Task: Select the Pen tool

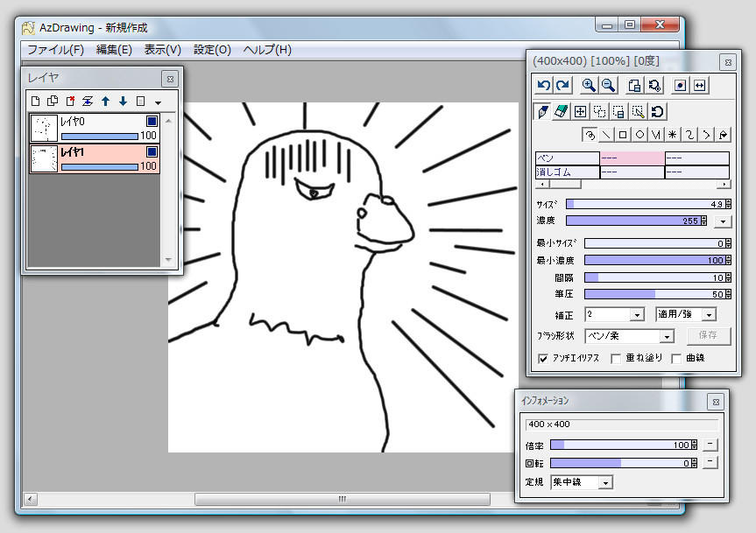Action: [542, 110]
